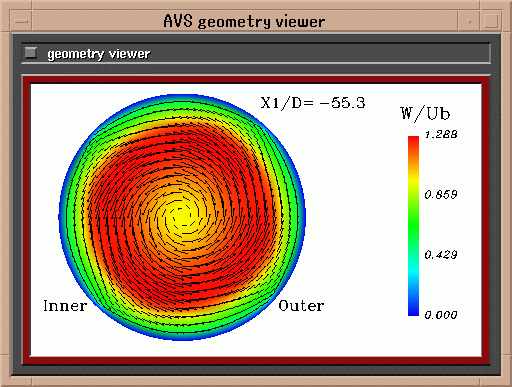Click the 1.288 colorbar maximum label
The height and width of the screenshot is (387, 512).
pos(441,135)
